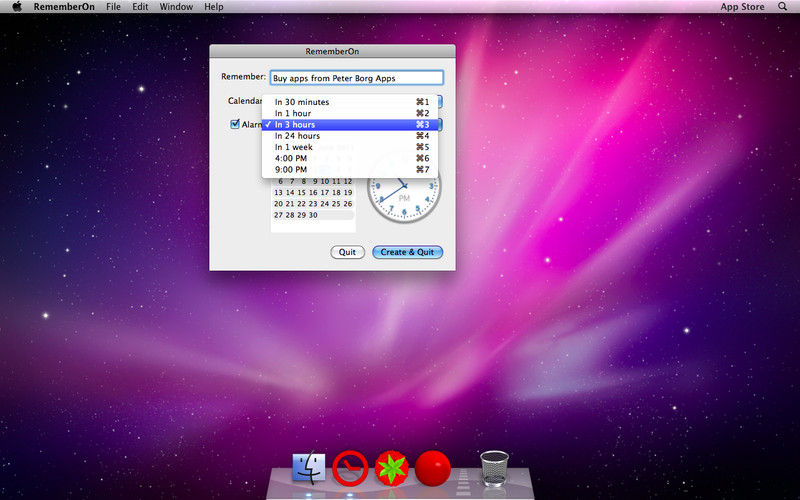The height and width of the screenshot is (500, 800).
Task: Open Spotlight search magnifier icon
Action: point(782,7)
